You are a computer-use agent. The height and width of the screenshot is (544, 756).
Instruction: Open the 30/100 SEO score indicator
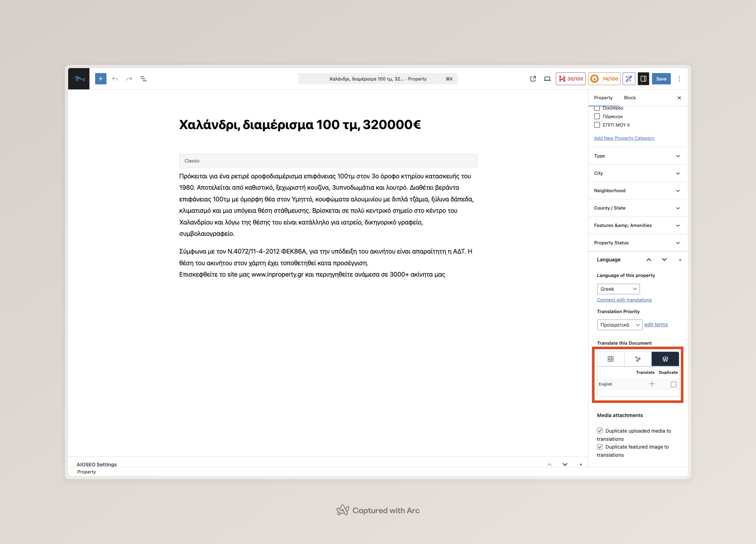point(570,79)
